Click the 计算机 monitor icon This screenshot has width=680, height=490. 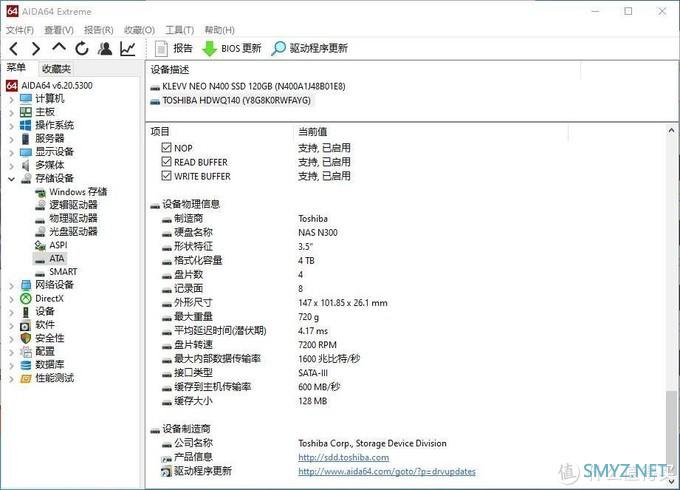click(26, 99)
